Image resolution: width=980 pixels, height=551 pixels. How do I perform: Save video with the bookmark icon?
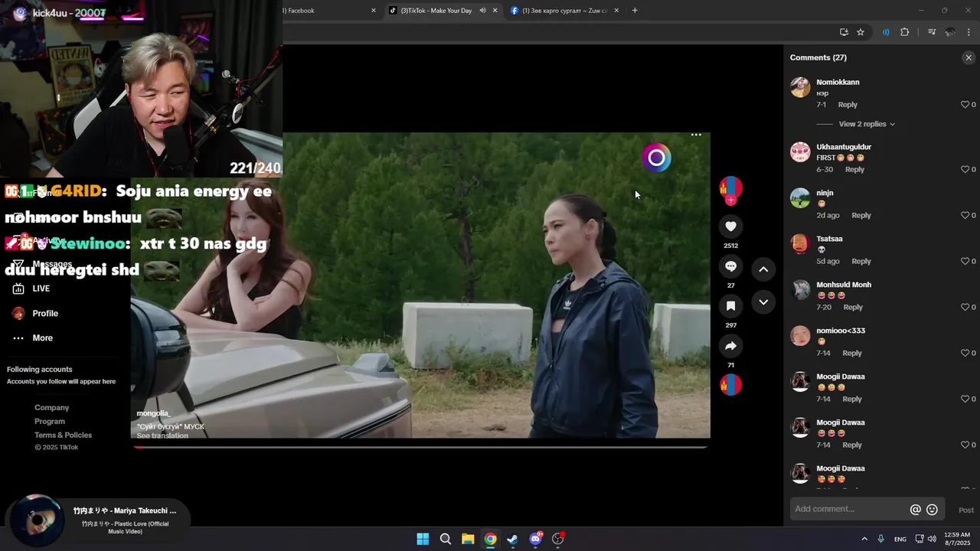pos(730,306)
